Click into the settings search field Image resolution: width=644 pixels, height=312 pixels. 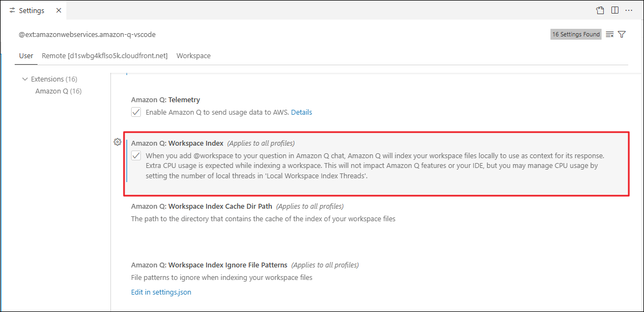[272, 34]
